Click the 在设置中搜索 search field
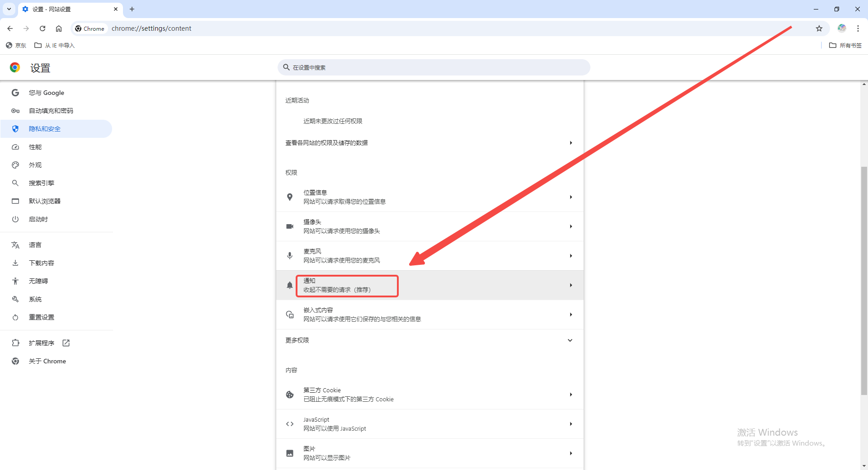 434,67
